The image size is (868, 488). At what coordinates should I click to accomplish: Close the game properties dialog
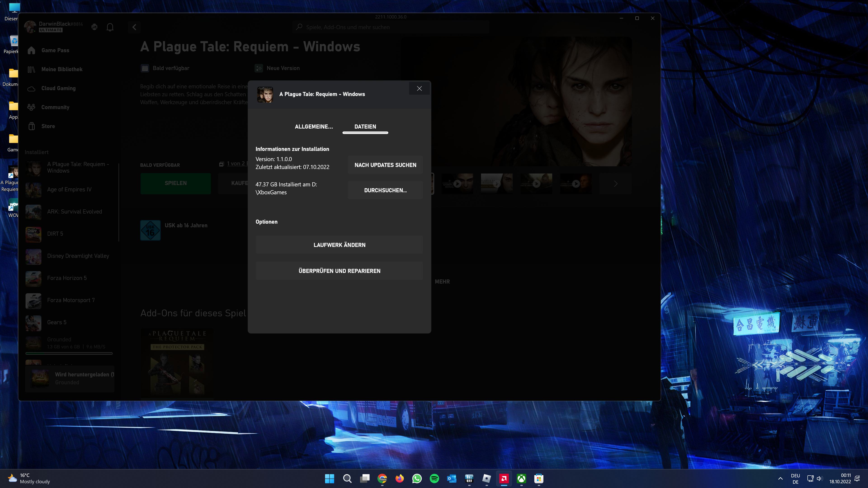click(419, 89)
